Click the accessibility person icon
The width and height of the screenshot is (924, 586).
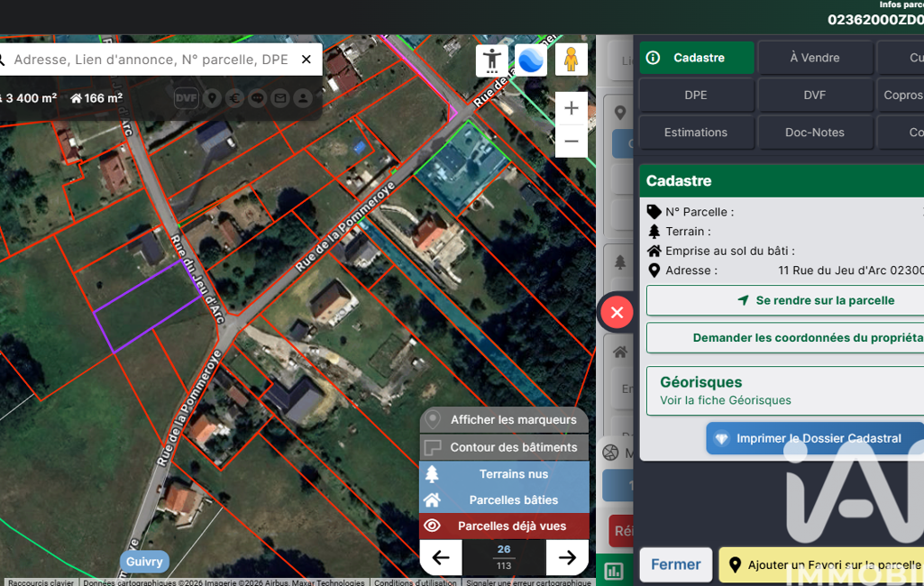click(491, 60)
